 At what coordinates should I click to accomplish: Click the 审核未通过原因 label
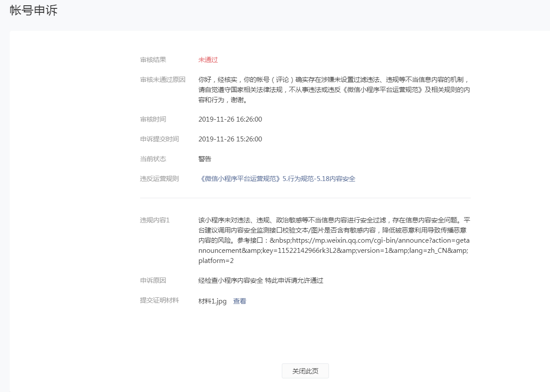pyautogui.click(x=163, y=80)
